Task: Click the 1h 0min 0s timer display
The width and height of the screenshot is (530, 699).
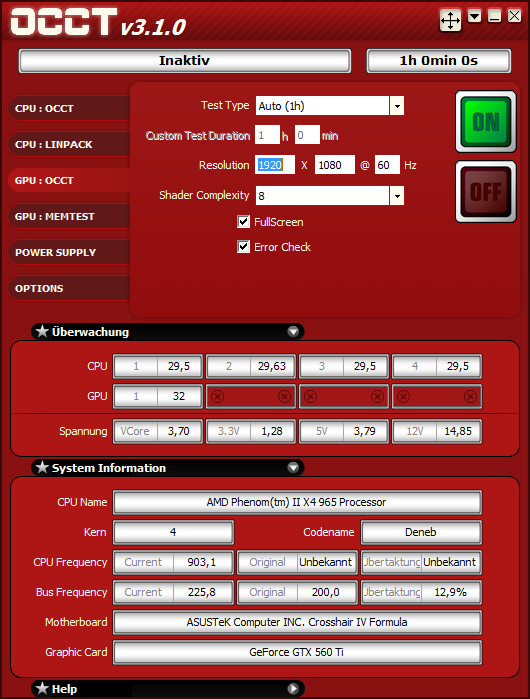Action: [x=439, y=61]
